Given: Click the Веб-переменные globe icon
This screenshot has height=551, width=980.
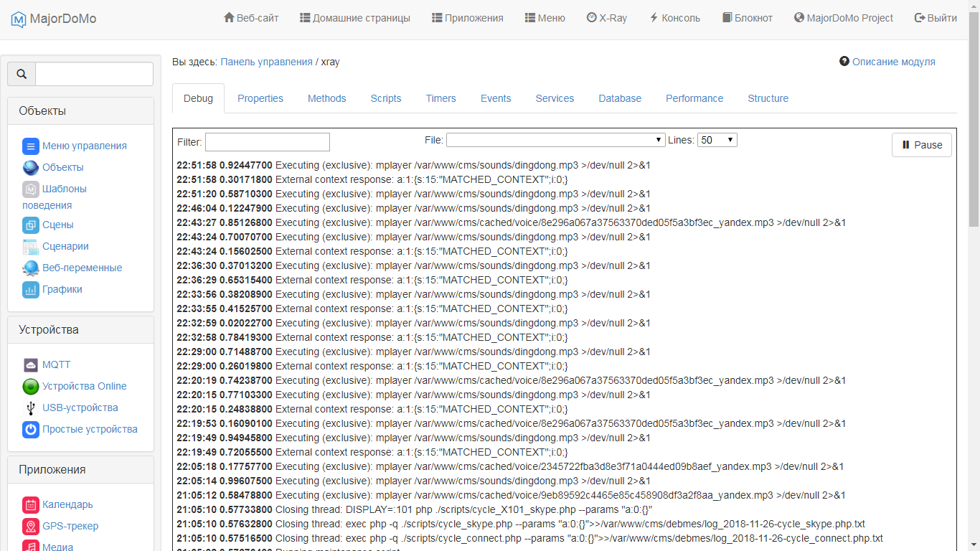Looking at the screenshot, I should (x=31, y=268).
